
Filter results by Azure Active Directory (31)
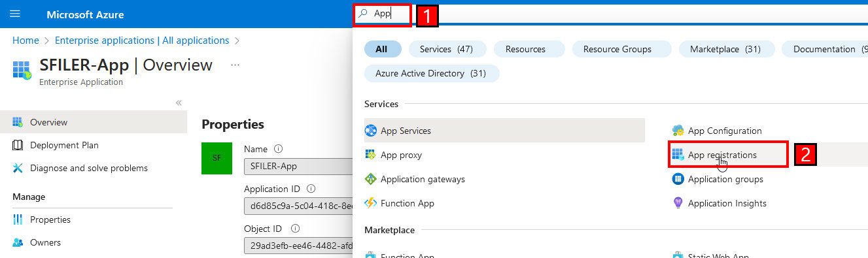(431, 73)
